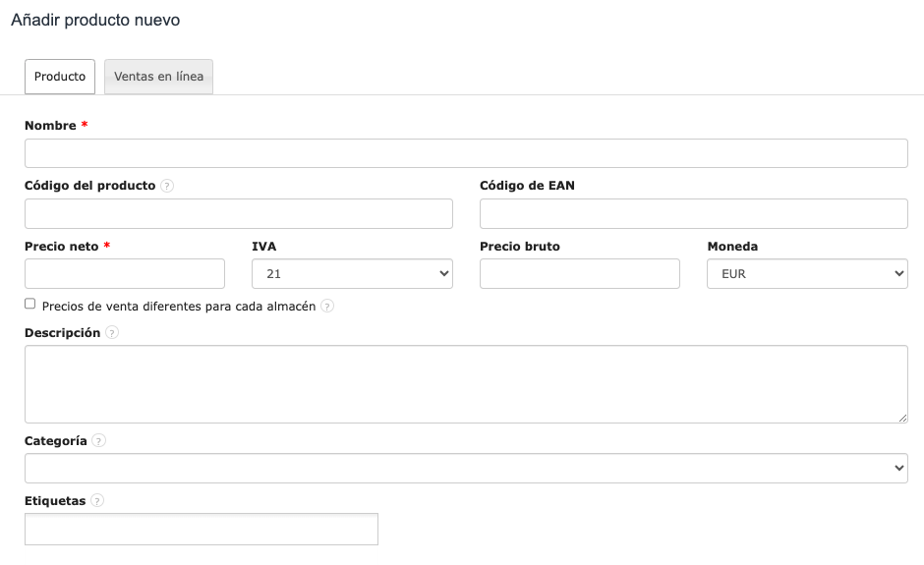Open the IVA dropdown showing 21
924x565 pixels.
coord(352,274)
